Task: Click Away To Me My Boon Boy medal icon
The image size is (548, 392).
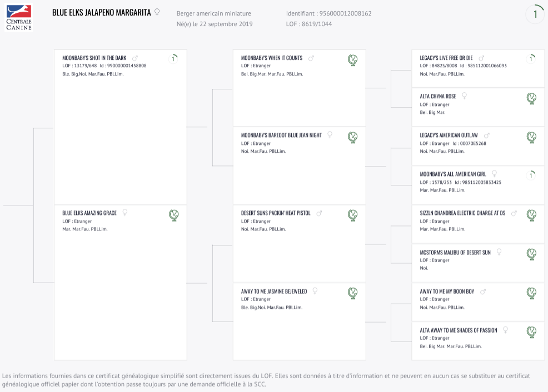Action: 531,293
